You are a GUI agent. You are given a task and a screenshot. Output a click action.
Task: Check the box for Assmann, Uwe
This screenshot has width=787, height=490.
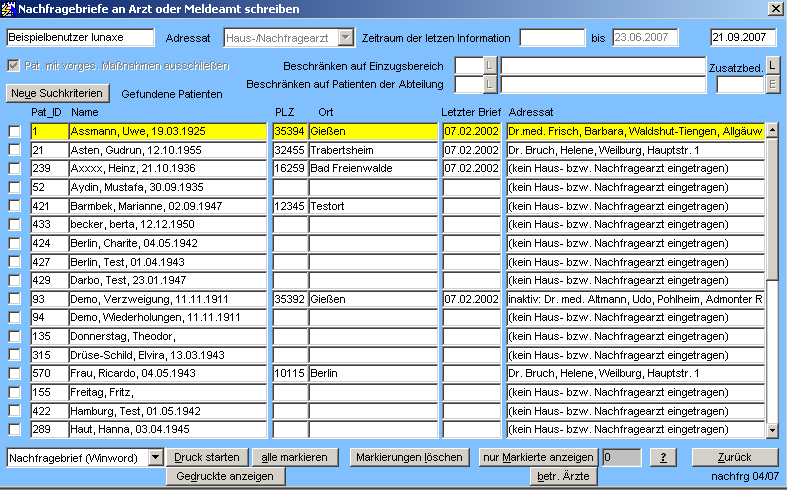[x=14, y=131]
